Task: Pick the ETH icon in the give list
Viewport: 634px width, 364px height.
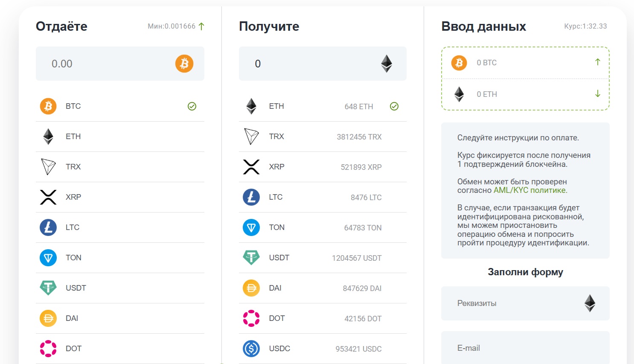Action: point(48,137)
